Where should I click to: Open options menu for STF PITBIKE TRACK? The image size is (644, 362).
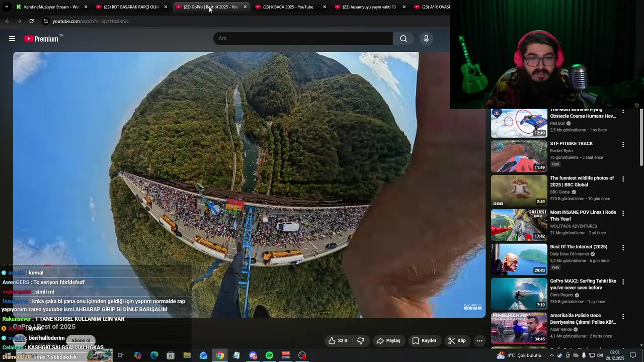(x=623, y=144)
